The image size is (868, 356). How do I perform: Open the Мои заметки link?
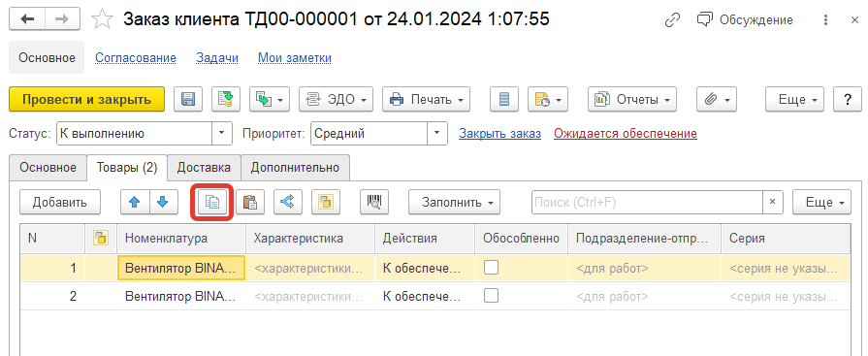tap(295, 57)
